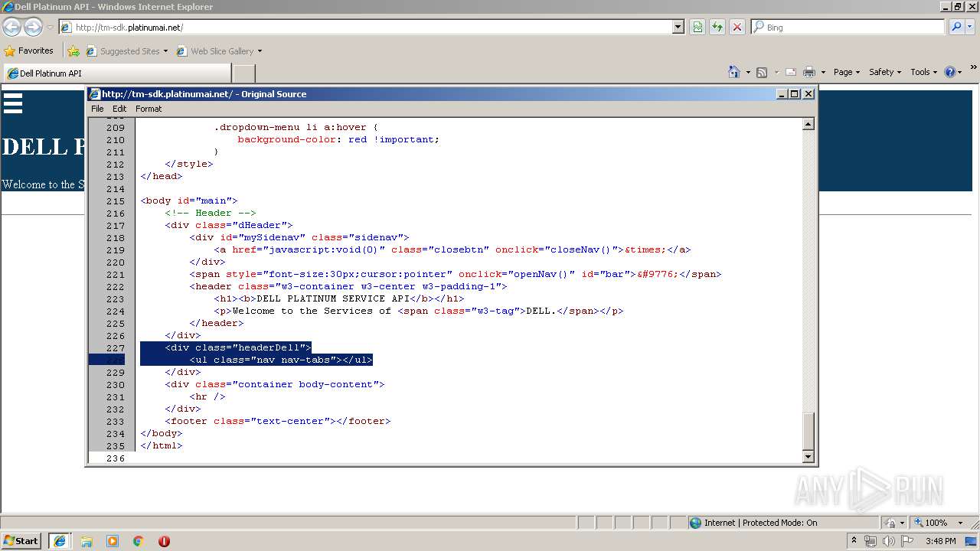The width and height of the screenshot is (980, 551).
Task: Click the volume speaker tray icon
Action: (888, 541)
